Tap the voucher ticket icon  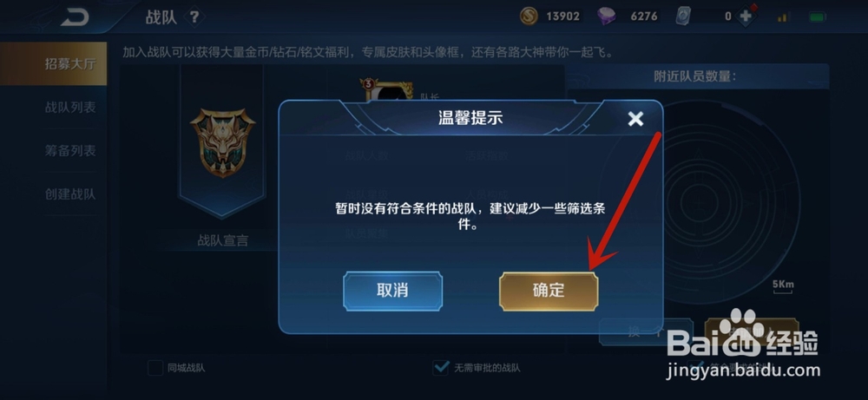(x=683, y=16)
